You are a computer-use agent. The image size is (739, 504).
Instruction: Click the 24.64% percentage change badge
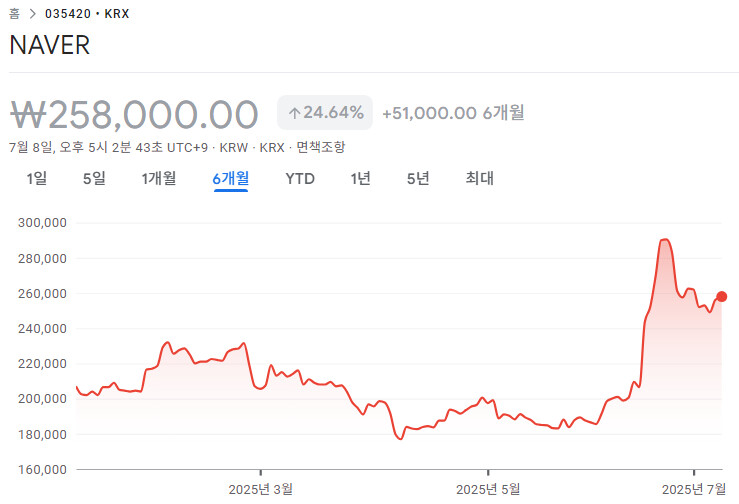click(325, 112)
